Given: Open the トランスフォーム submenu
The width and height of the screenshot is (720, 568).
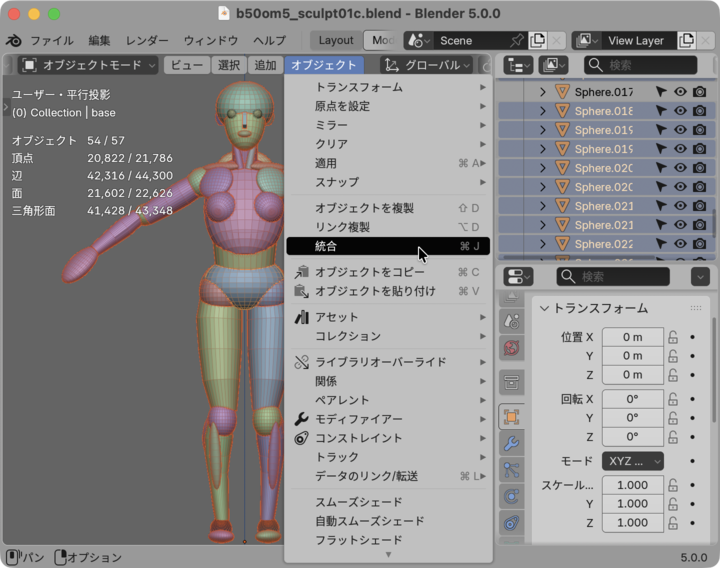Looking at the screenshot, I should [x=388, y=87].
